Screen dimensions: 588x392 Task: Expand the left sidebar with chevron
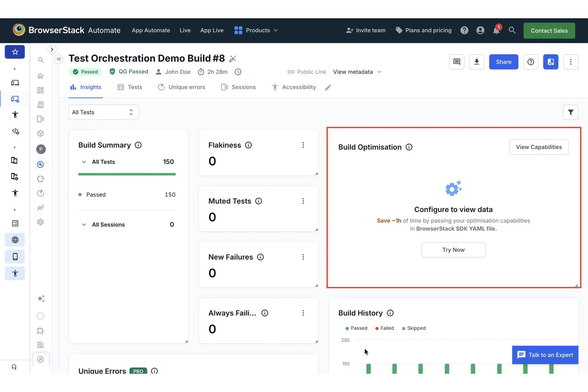(52, 49)
